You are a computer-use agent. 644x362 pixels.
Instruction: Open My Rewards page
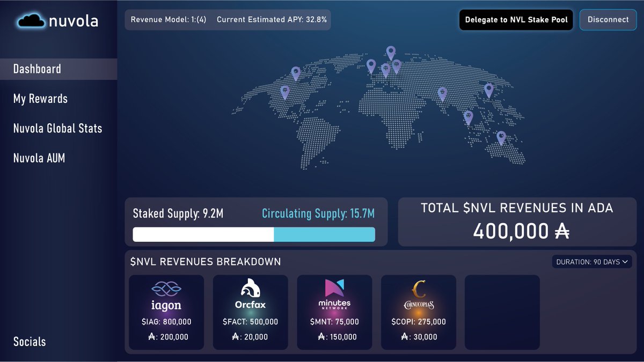click(40, 99)
